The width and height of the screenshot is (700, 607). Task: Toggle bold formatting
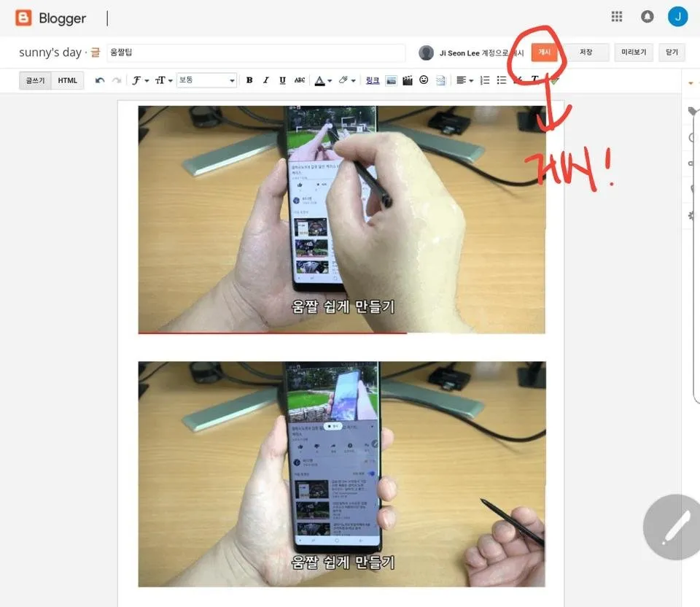pyautogui.click(x=249, y=80)
